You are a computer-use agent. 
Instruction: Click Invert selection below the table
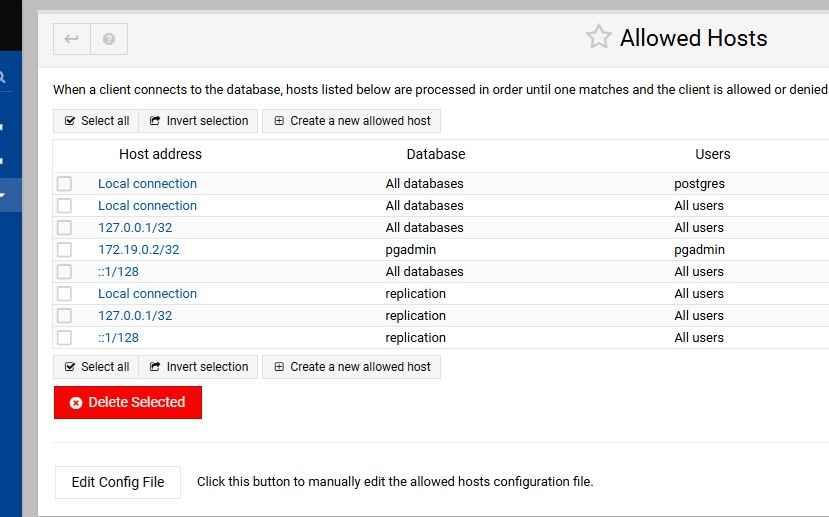(198, 367)
